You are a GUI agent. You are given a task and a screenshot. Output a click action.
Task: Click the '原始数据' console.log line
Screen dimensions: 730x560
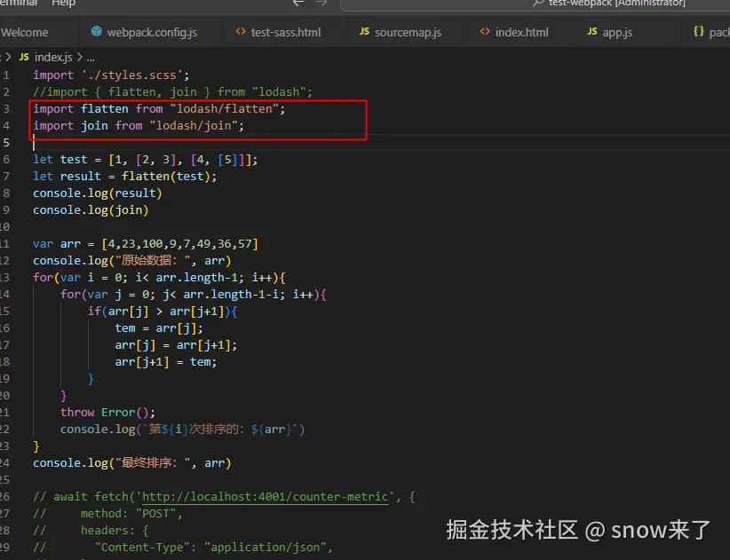pyautogui.click(x=131, y=260)
